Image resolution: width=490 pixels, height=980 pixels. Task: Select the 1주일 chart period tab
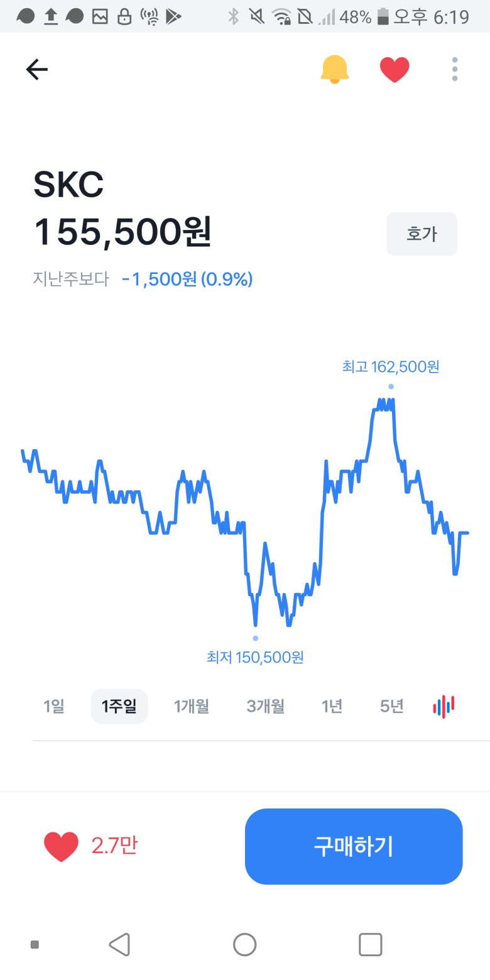119,706
